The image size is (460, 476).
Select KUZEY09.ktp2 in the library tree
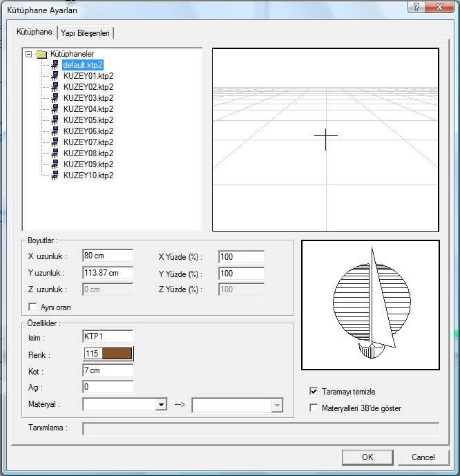pyautogui.click(x=88, y=164)
